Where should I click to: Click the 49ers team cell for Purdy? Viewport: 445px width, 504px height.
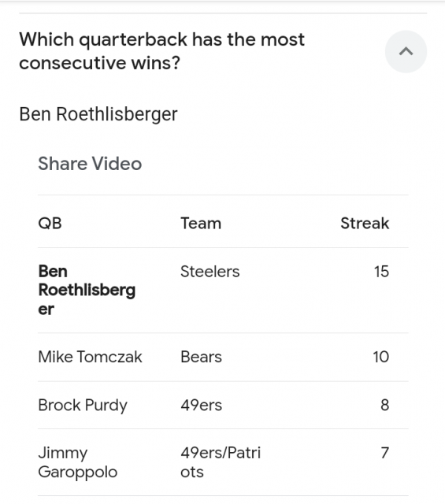202,405
